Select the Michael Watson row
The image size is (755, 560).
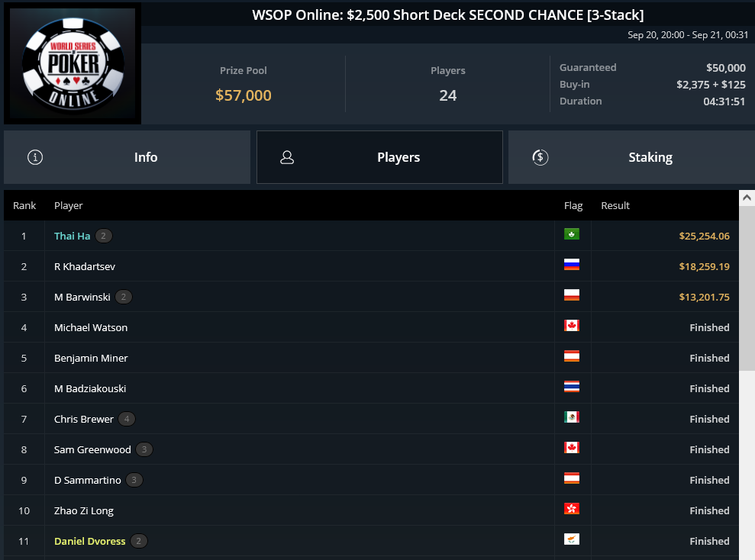point(371,327)
